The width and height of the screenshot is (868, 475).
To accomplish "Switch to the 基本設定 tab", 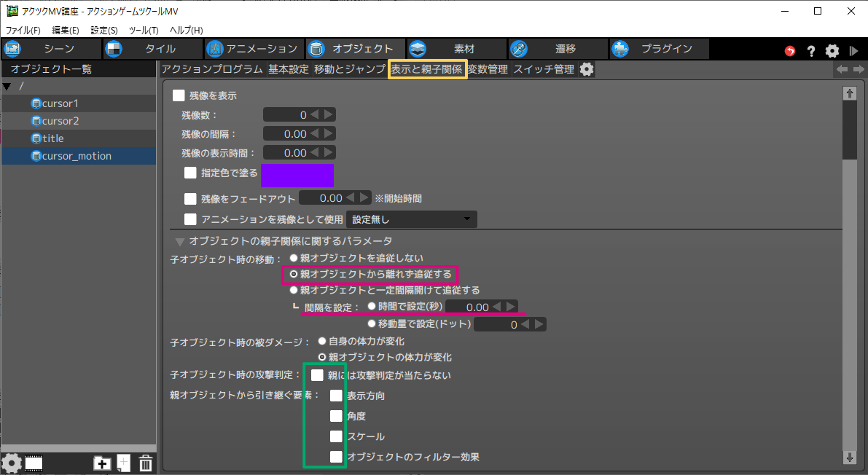I will 289,70.
